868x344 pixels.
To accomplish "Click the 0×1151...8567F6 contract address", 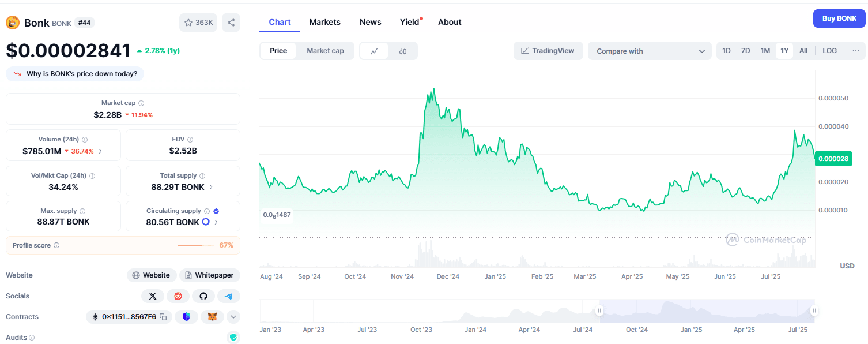I will click(129, 317).
